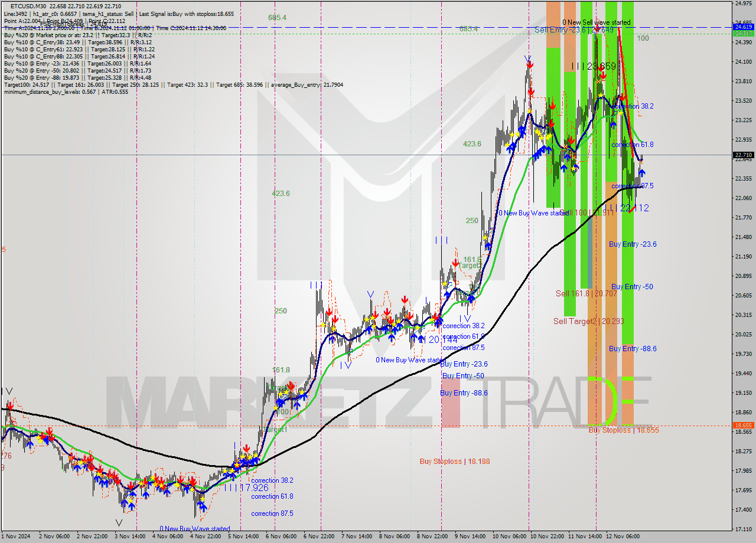Click the 'Buy %20 @ Entry -88: 19.873' line
The height and width of the screenshot is (543, 756).
coord(77,77)
